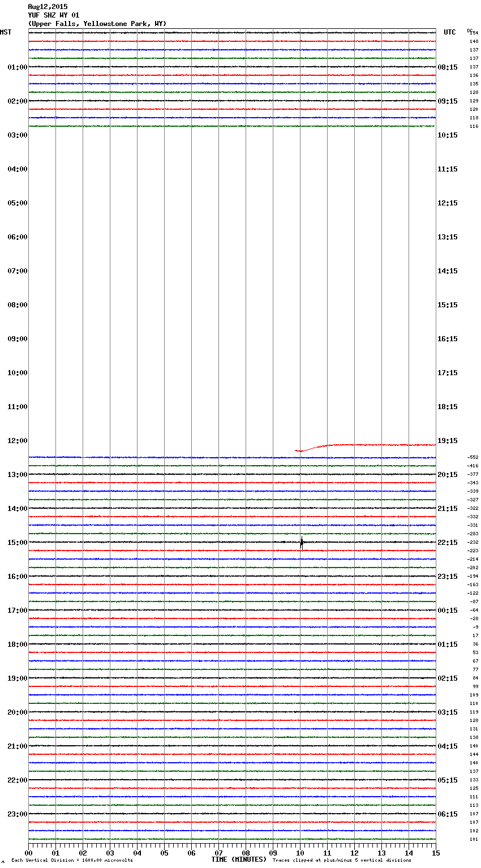Screen dimensions: 481x868
Task: Click the seismic spike on the 15:00 trace
Action: point(302,543)
